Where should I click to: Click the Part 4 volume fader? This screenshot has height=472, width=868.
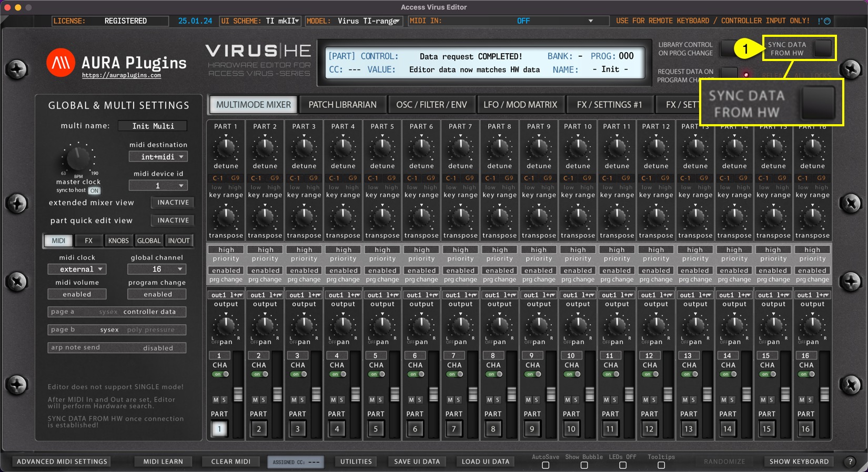[356, 394]
